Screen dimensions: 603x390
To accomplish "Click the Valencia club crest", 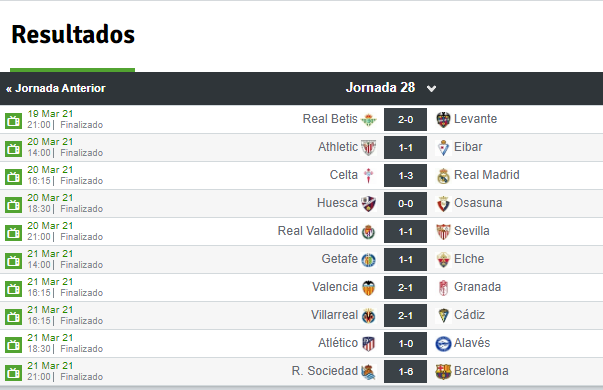I will click(x=369, y=288).
